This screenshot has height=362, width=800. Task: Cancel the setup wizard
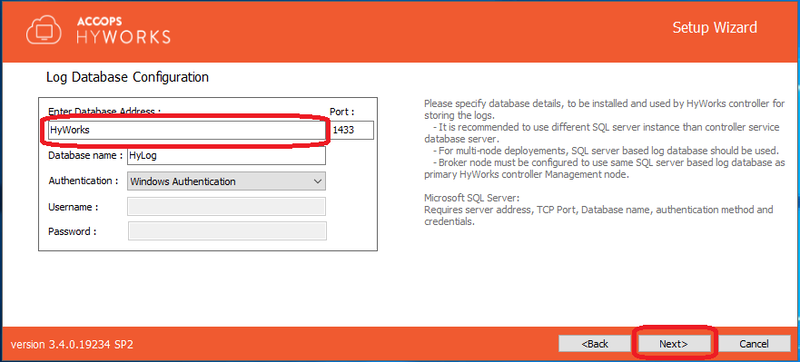(754, 344)
